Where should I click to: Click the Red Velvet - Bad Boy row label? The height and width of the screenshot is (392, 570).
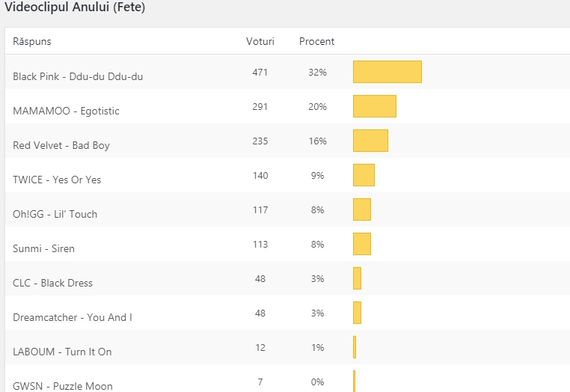tap(61, 145)
